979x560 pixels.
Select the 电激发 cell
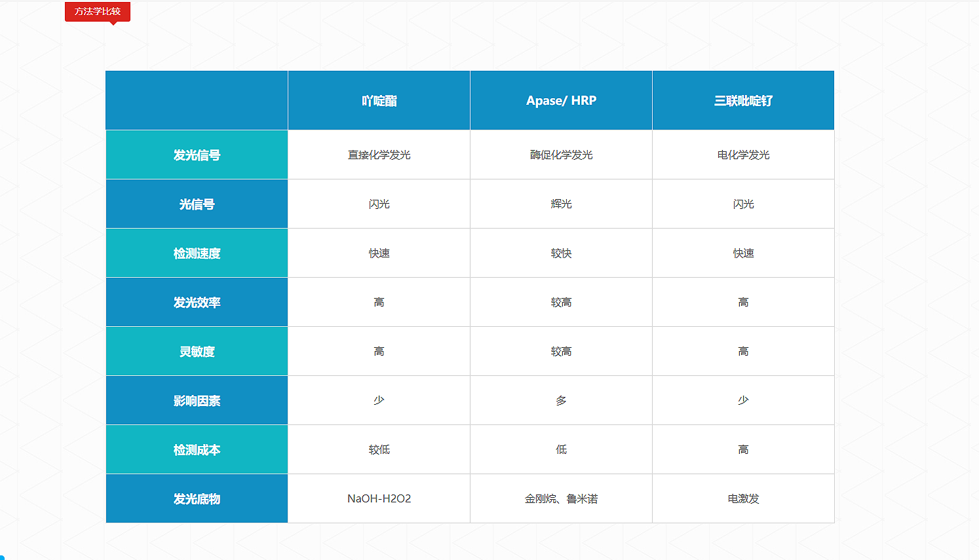pos(743,499)
